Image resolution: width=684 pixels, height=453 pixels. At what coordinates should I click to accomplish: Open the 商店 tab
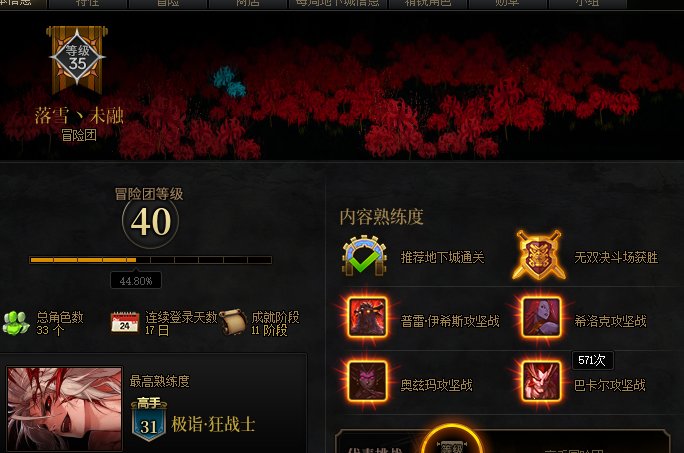(247, 3)
